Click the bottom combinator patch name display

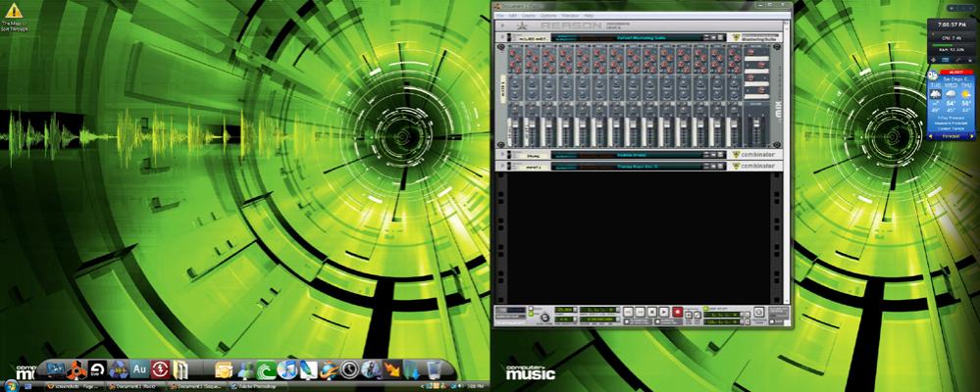[x=639, y=167]
